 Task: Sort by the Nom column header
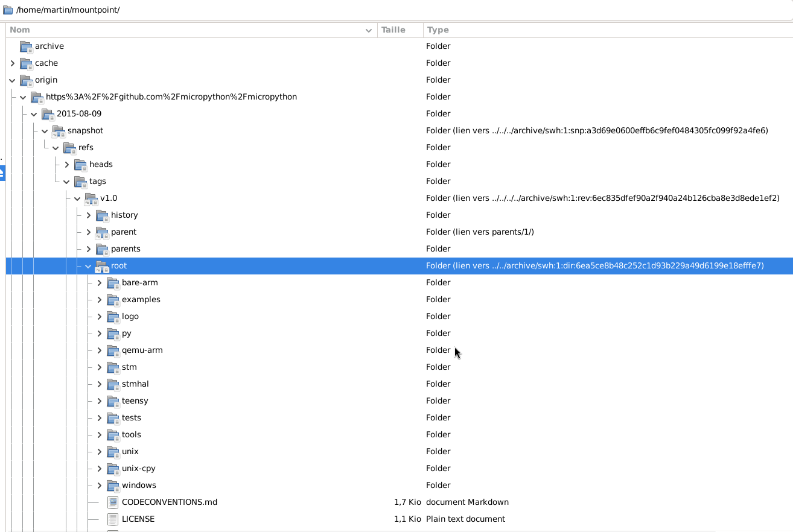coord(181,30)
